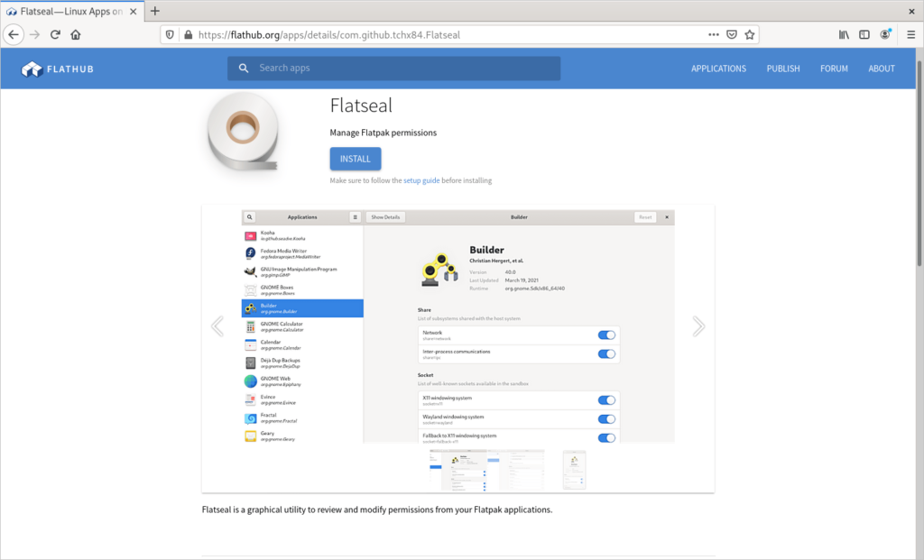Screen dimensions: 924x560
Task: Click the Flathub logo
Action: point(58,69)
